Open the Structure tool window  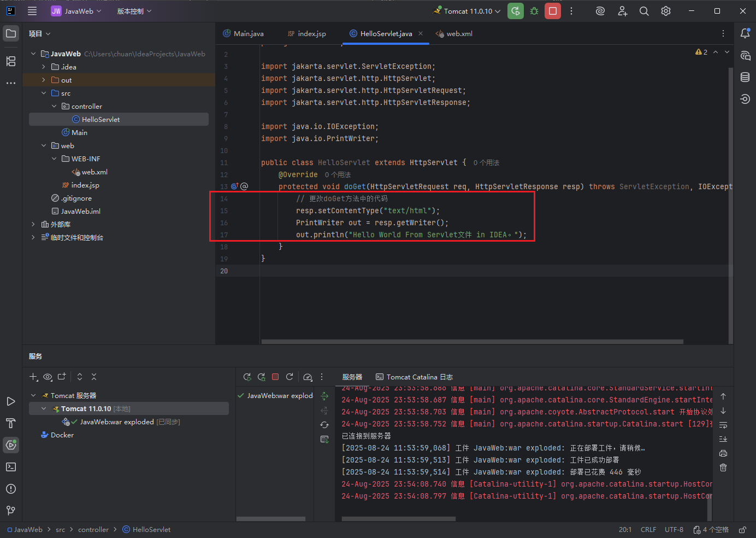[x=11, y=61]
